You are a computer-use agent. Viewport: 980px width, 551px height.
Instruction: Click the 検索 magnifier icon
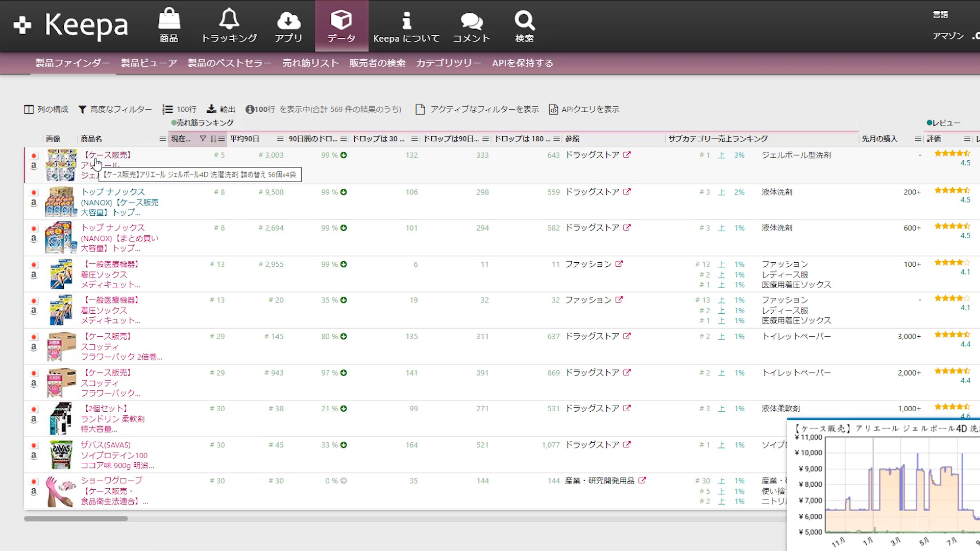524,20
